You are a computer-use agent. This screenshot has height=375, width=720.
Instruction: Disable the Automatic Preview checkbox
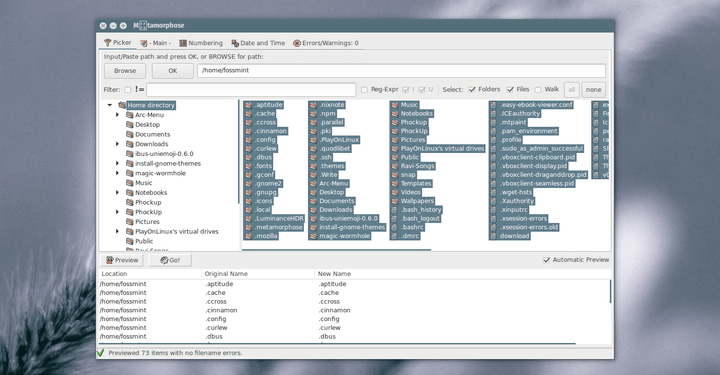point(546,260)
